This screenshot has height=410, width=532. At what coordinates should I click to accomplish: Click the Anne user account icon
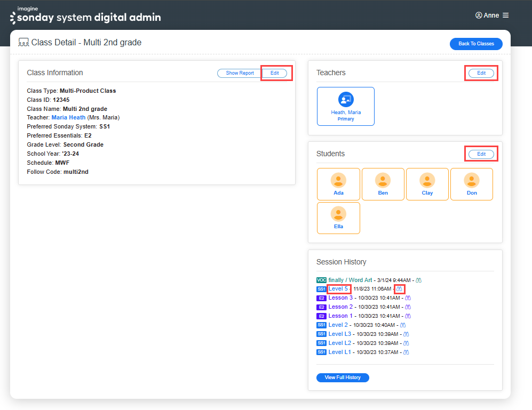(479, 15)
